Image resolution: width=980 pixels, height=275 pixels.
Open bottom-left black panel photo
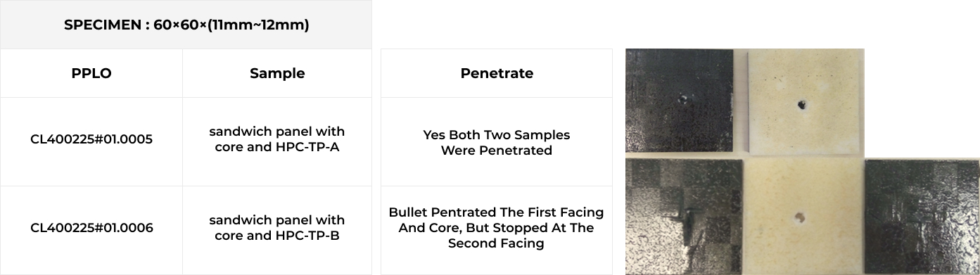click(x=684, y=217)
